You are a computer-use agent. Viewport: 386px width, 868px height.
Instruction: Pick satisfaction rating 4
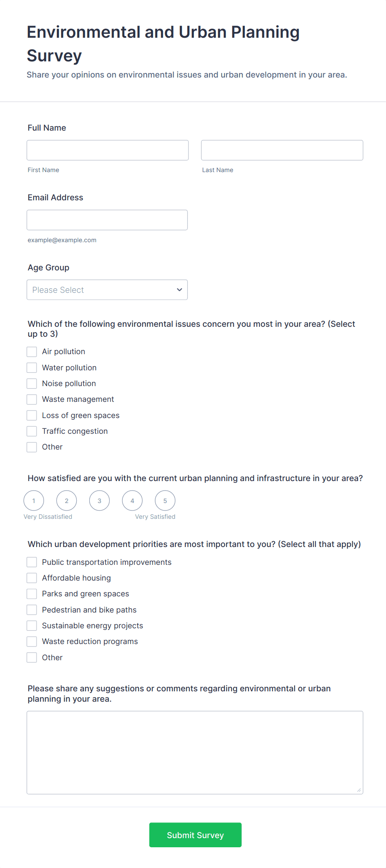(132, 501)
